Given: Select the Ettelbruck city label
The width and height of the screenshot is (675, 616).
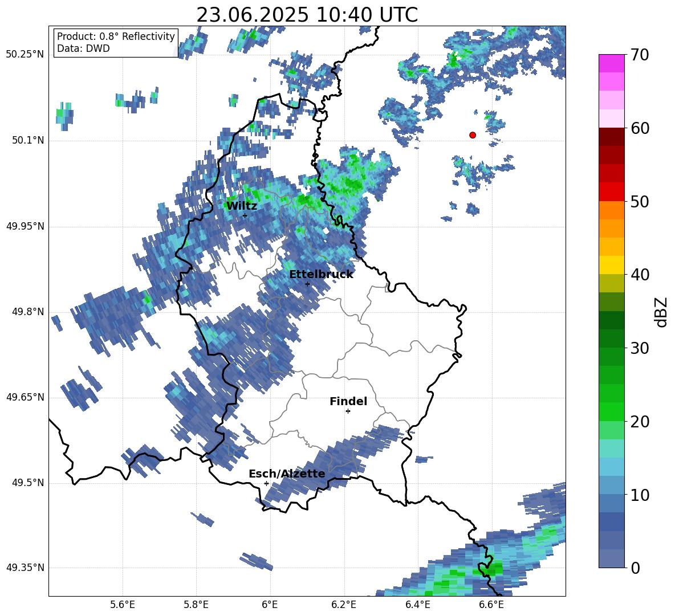Looking at the screenshot, I should point(321,275).
